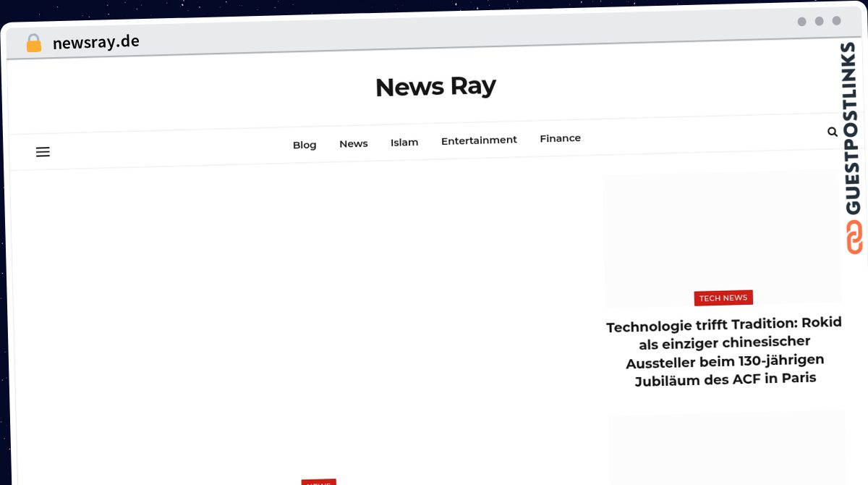Open the Finance section

[x=560, y=138]
